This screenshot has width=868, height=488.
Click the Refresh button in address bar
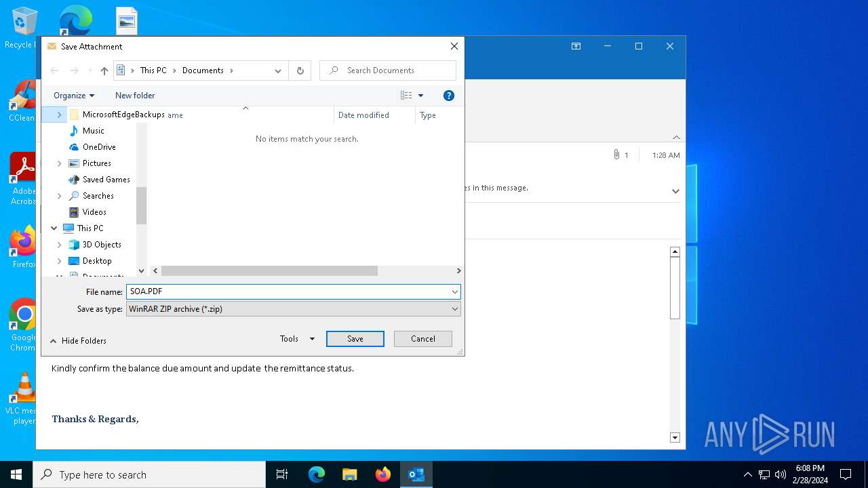[x=300, y=70]
